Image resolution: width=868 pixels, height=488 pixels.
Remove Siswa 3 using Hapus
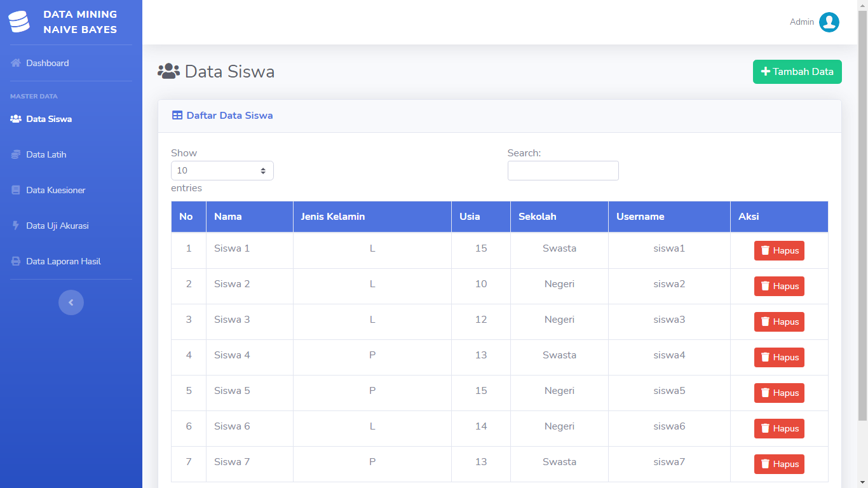point(779,322)
